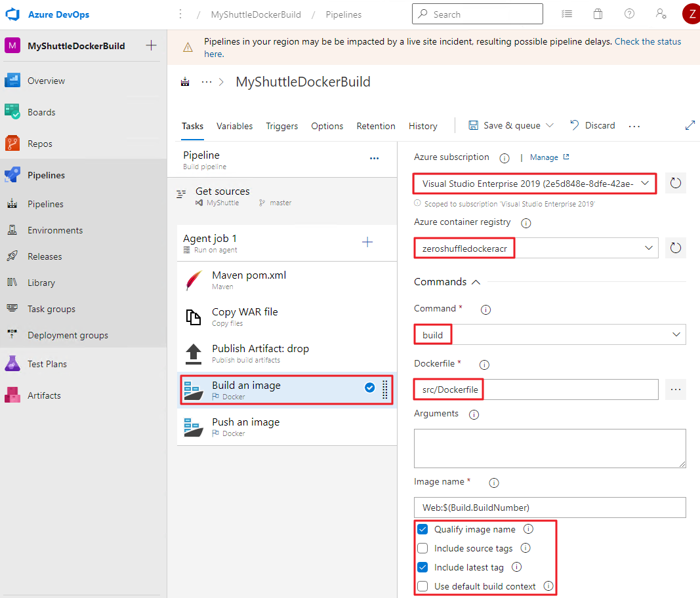Click MyShuttleDockerBuild in the breadcrumb

(256, 14)
